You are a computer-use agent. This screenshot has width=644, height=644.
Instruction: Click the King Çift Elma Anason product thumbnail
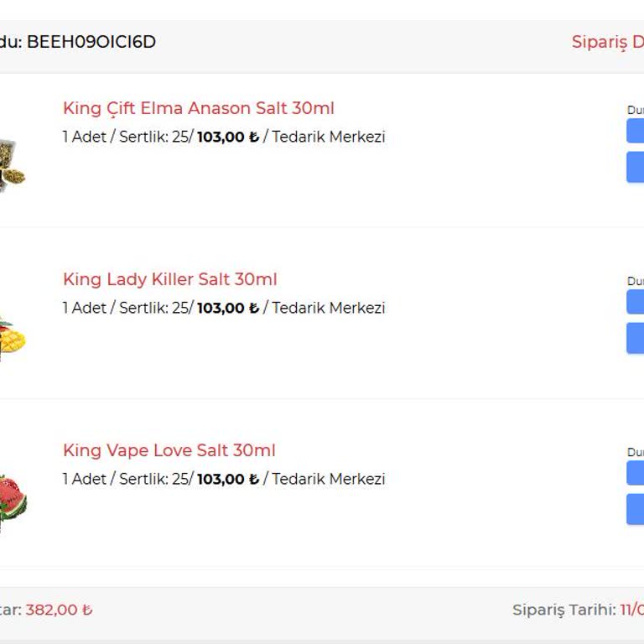pyautogui.click(x=12, y=164)
